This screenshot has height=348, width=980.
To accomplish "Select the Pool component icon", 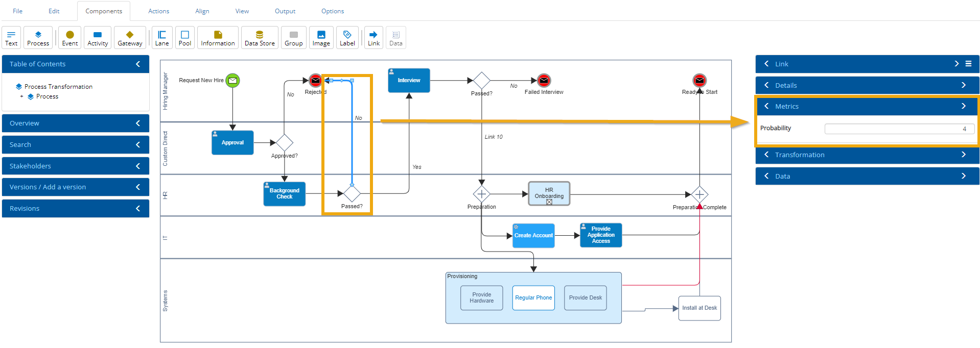I will (x=185, y=38).
